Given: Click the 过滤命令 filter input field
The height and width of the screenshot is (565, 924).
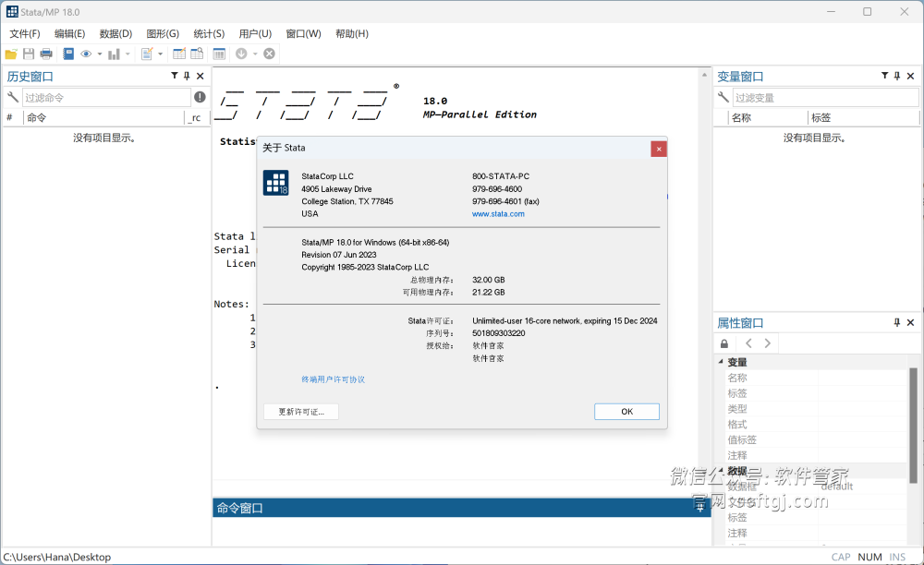Looking at the screenshot, I should 106,97.
